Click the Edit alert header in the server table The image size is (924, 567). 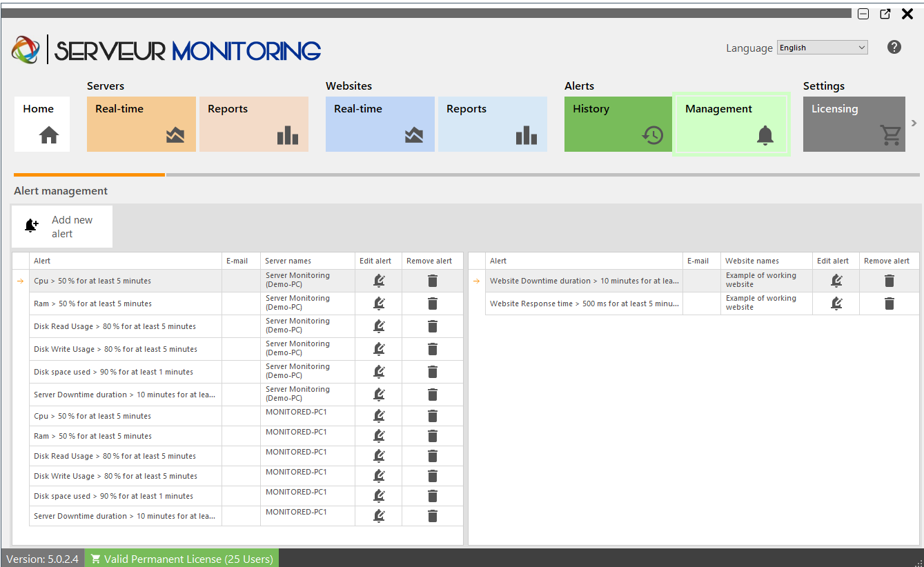378,261
